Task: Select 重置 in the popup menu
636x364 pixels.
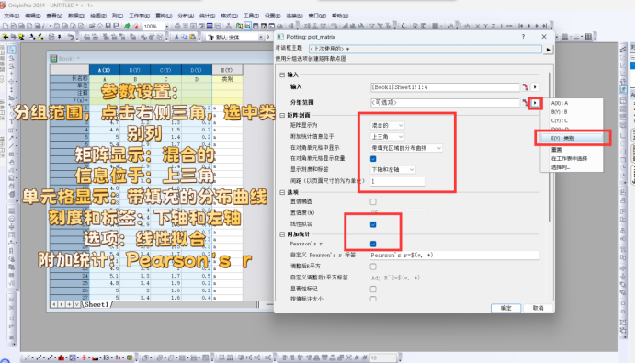Action: (x=557, y=150)
